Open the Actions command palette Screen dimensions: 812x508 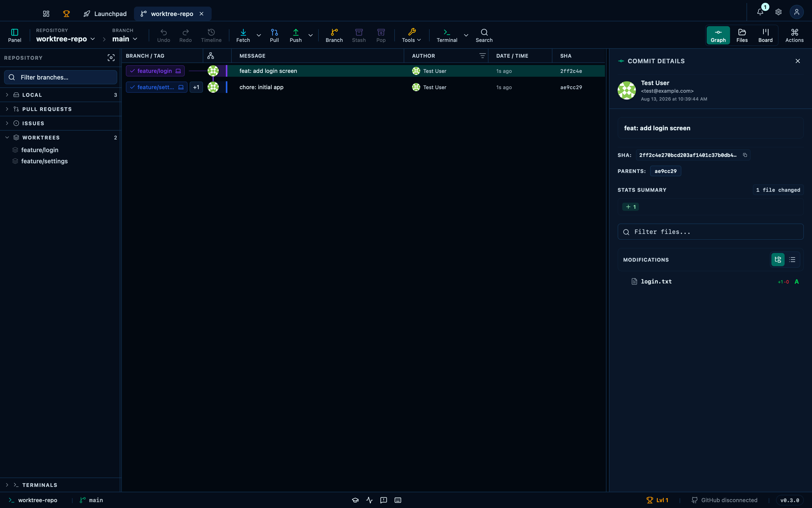(794, 35)
